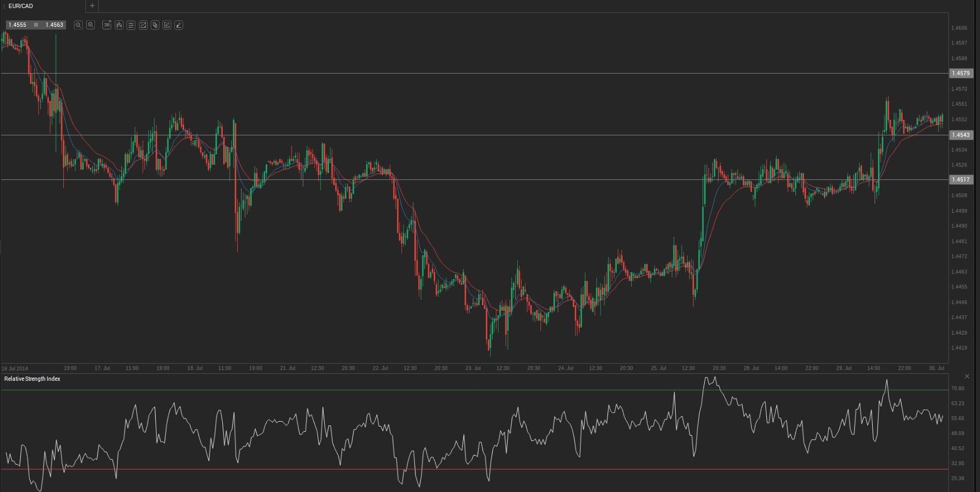Viewport: 980px width, 492px height.
Task: Click the 1.4606 price axis value
Action: (959, 28)
